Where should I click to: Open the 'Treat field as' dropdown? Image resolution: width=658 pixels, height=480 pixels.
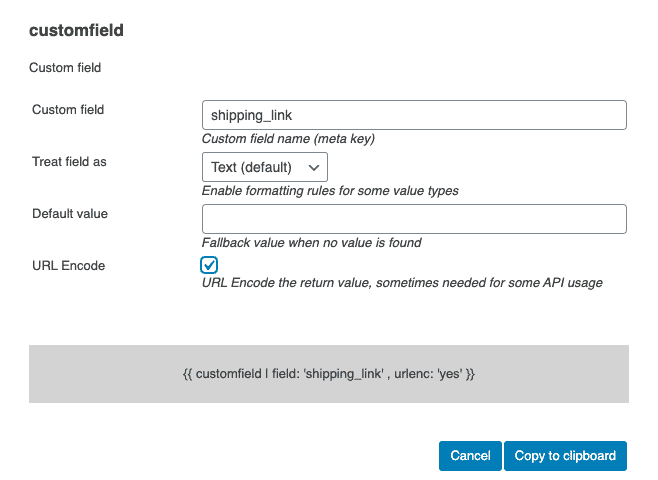coord(264,167)
